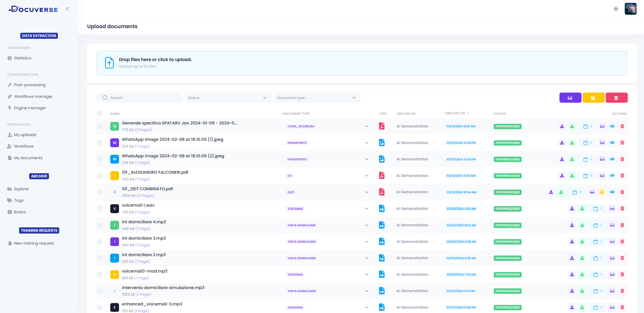Check the select-all checkbox in table header
This screenshot has height=313, width=644.
pos(99,113)
